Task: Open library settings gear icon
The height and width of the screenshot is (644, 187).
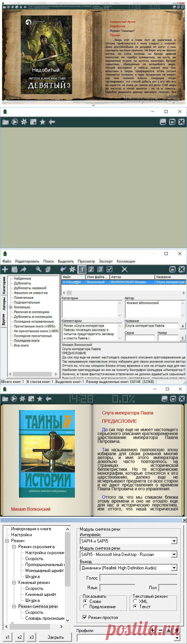Action: click(x=72, y=269)
